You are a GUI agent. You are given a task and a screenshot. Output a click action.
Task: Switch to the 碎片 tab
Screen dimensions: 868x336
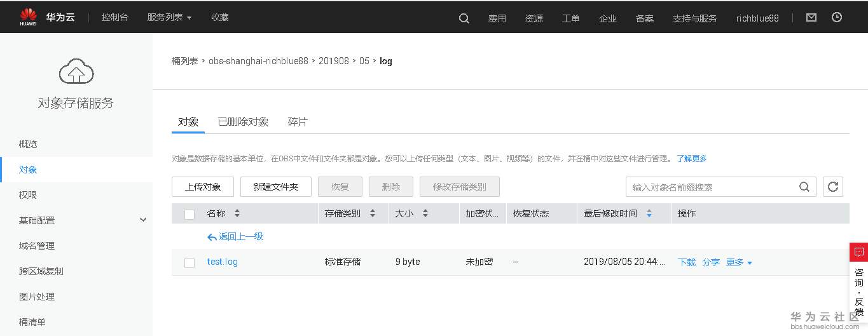[298, 122]
